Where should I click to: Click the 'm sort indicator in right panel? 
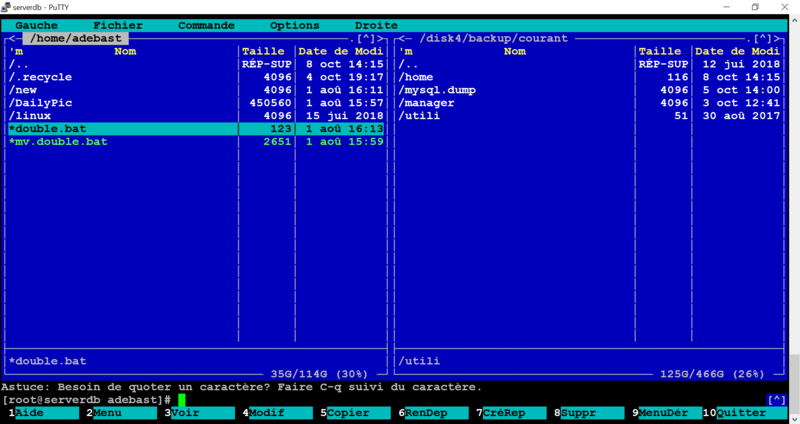(406, 52)
